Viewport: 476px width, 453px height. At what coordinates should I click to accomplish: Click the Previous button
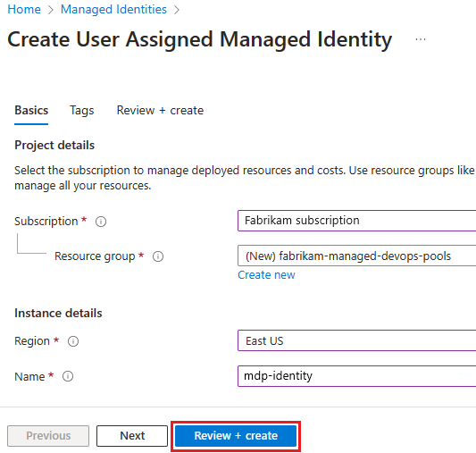click(48, 436)
